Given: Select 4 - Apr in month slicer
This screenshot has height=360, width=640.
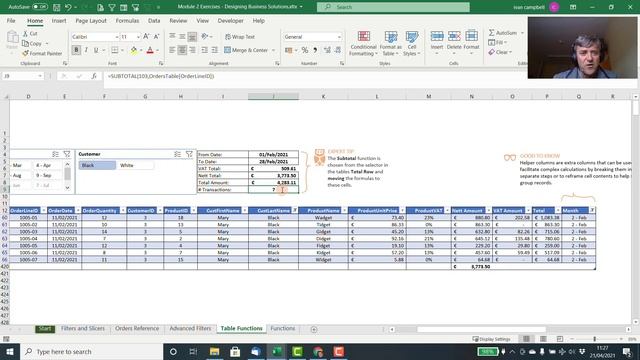Looking at the screenshot, I should [47, 165].
